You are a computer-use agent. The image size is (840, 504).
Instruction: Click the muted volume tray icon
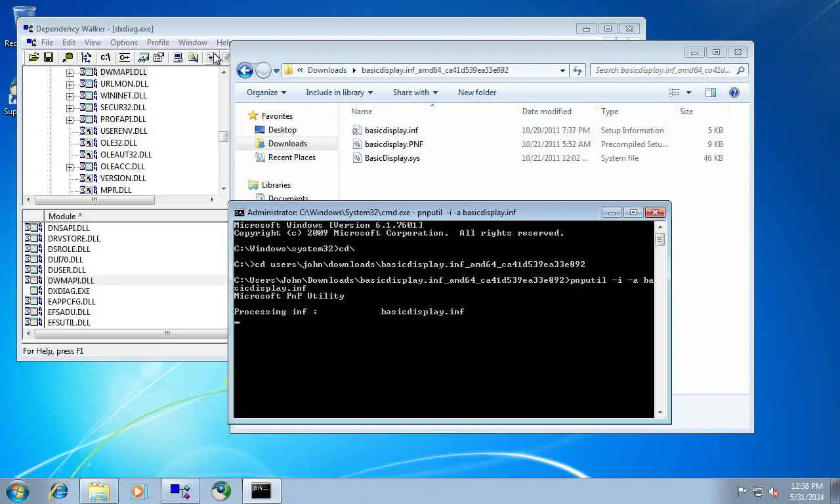(774, 491)
